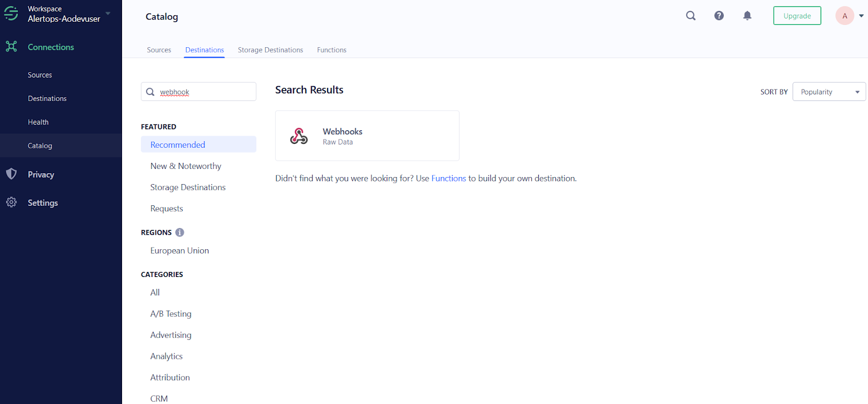Switch to the Functions tab
This screenshot has width=868, height=404.
[331, 50]
